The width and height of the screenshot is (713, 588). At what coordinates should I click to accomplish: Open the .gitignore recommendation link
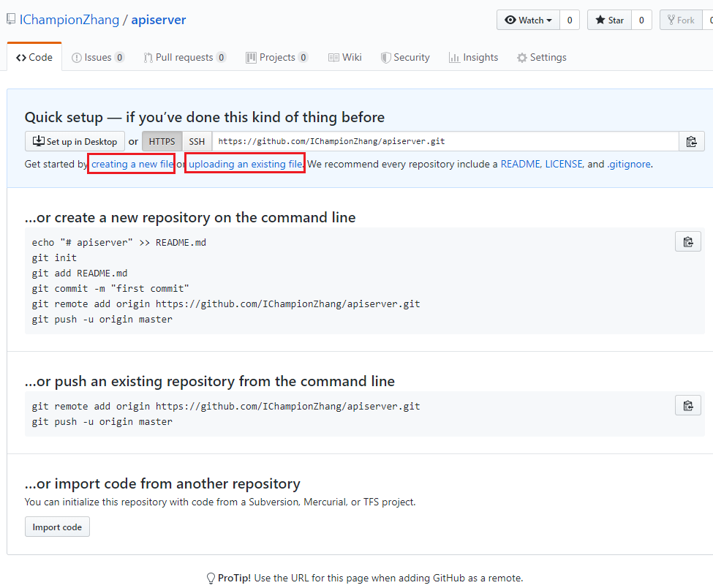point(628,164)
